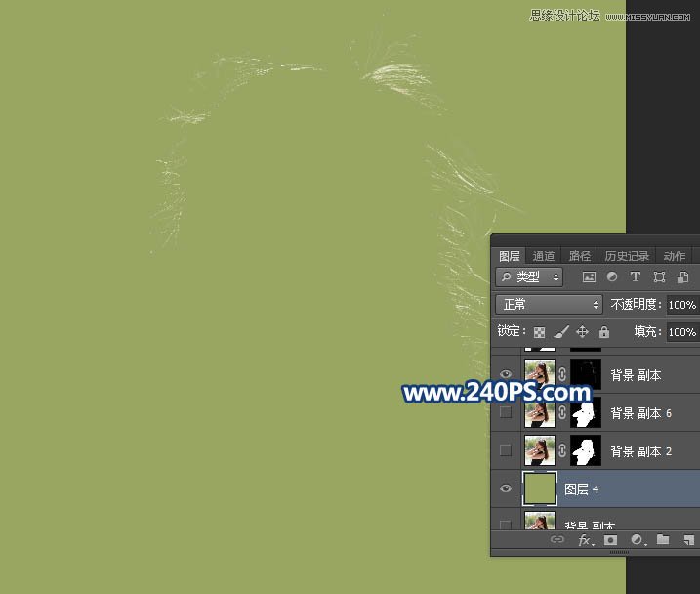
Task: Open the 类型 layer filter dropdown
Action: pos(529,277)
